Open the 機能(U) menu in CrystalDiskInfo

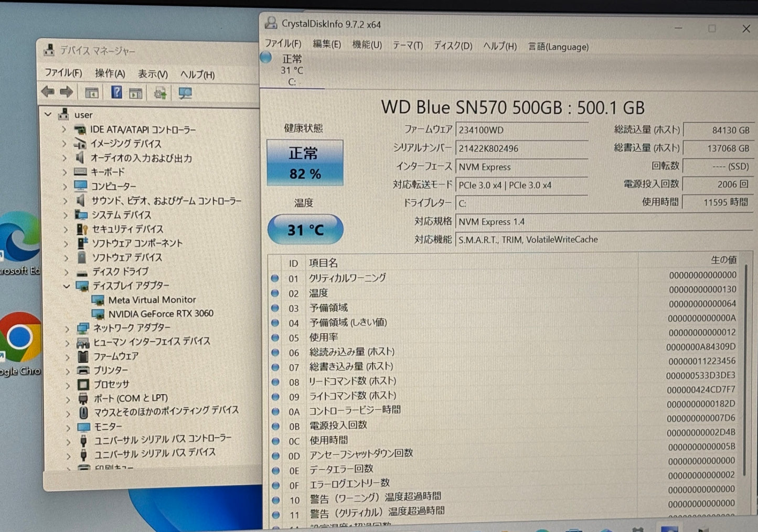(367, 46)
